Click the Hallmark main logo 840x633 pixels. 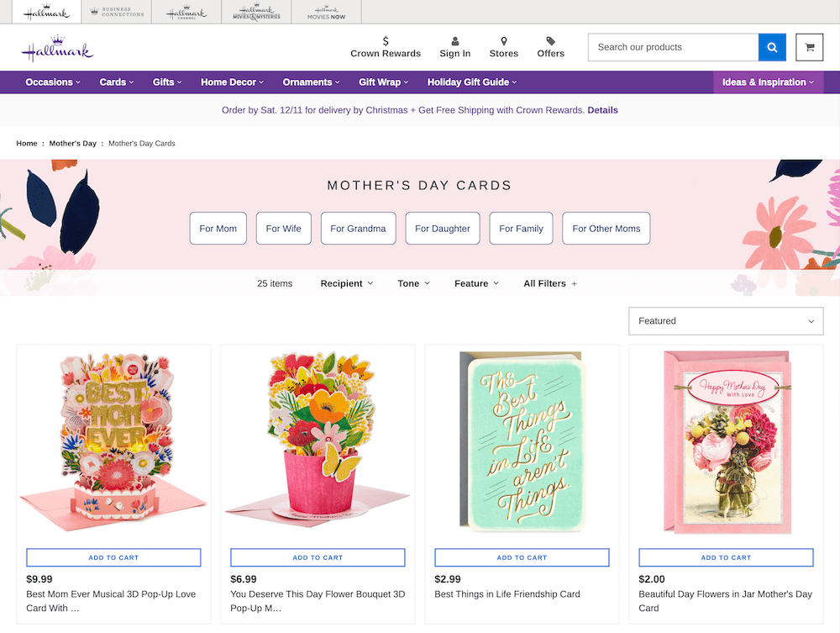[x=57, y=48]
